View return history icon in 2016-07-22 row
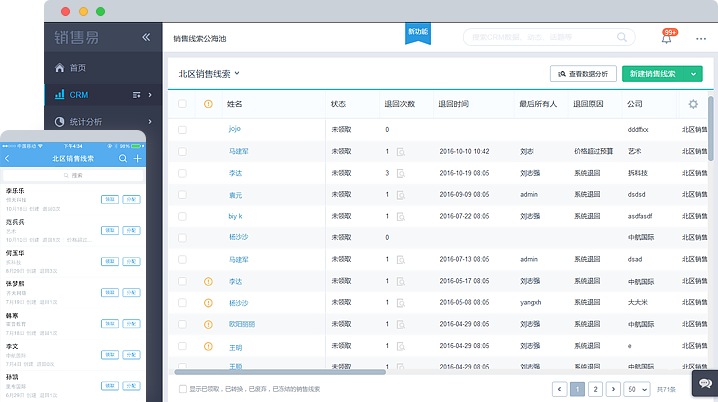718x402 pixels. pyautogui.click(x=401, y=217)
